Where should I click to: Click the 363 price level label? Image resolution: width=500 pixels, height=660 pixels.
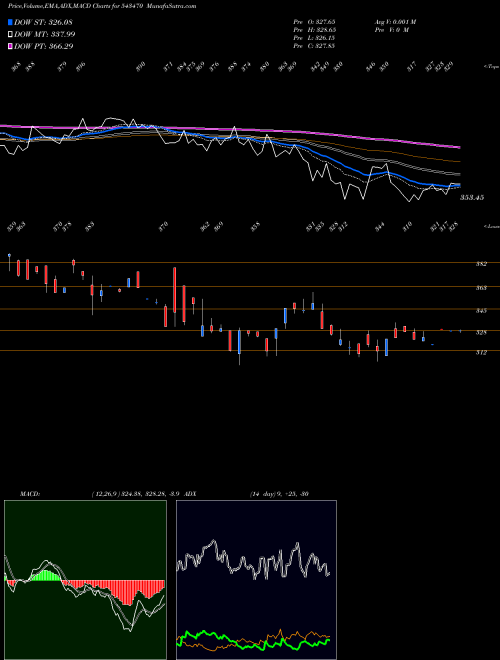(481, 288)
